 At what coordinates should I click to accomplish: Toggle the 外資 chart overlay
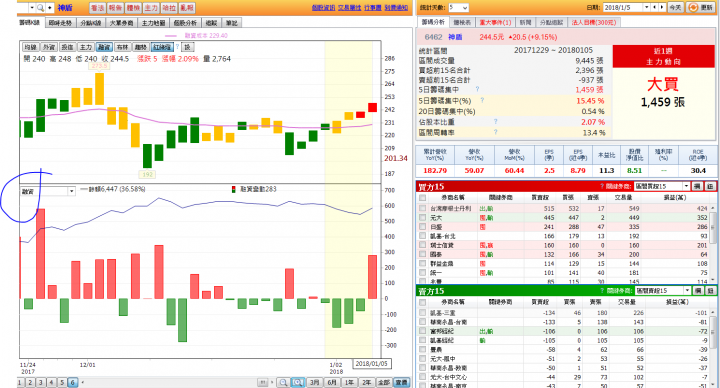(49, 47)
